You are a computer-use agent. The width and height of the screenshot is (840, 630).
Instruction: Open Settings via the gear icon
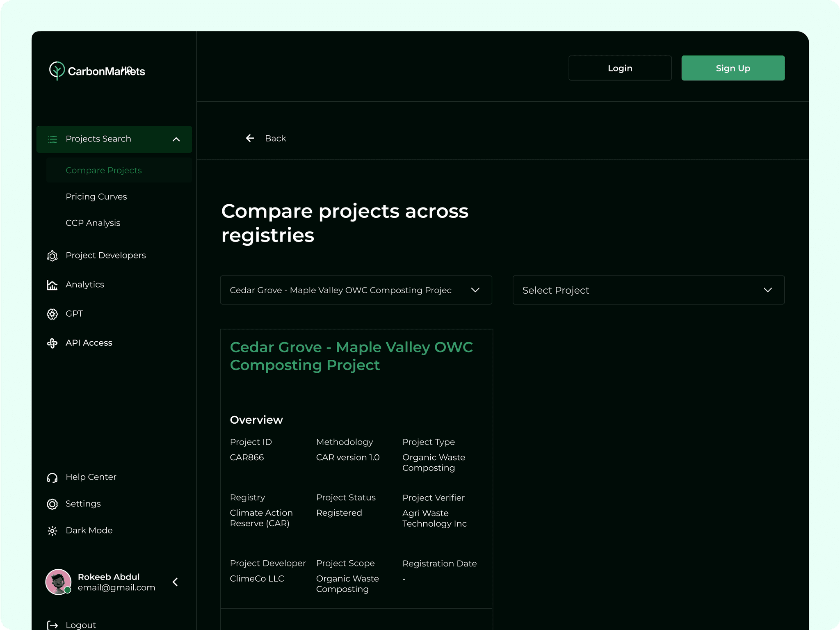click(52, 504)
